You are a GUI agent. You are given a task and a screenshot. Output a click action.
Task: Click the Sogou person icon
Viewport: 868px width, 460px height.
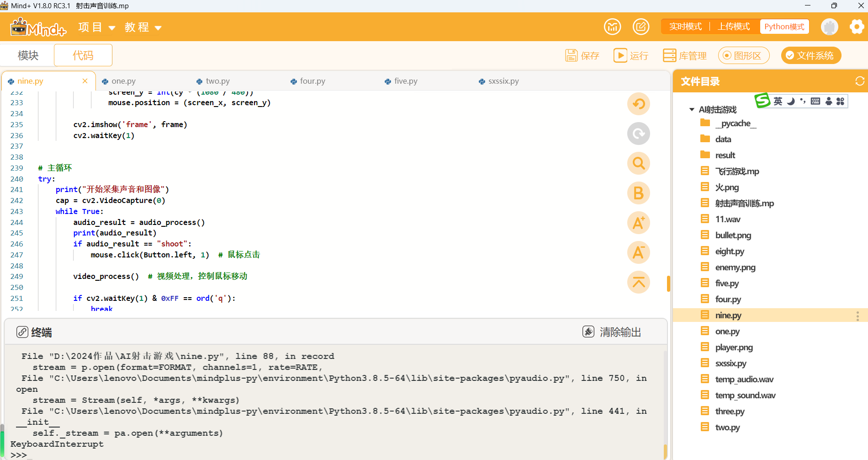[x=829, y=101]
